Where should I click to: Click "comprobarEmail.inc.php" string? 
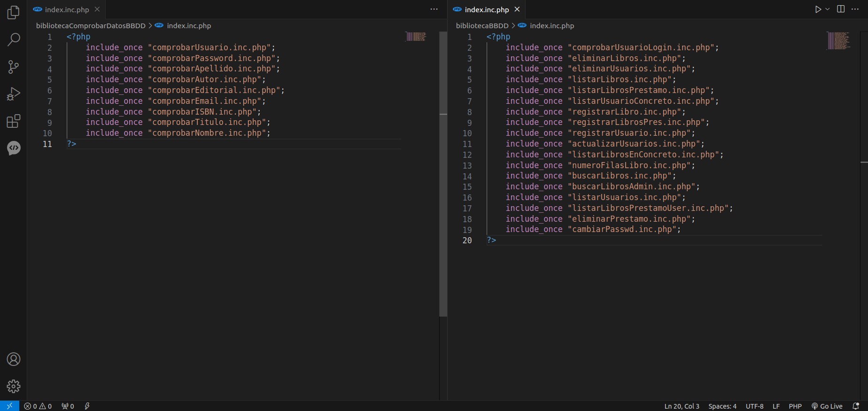(204, 101)
